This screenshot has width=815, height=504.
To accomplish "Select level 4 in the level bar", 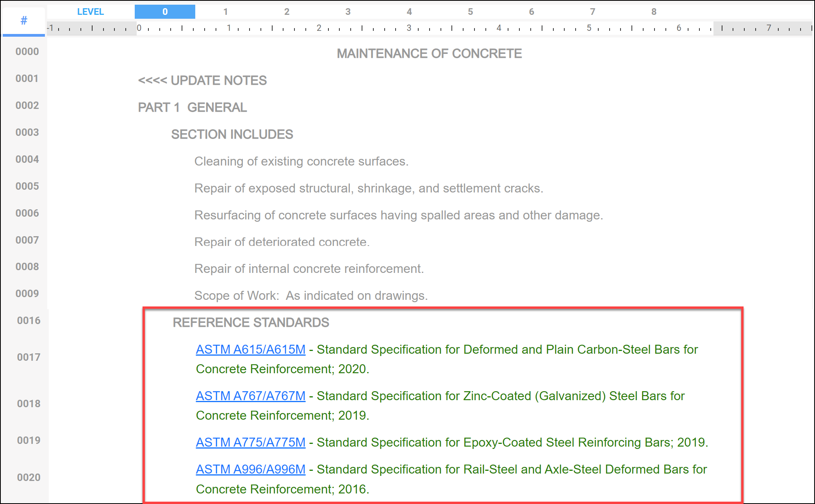I will click(409, 12).
